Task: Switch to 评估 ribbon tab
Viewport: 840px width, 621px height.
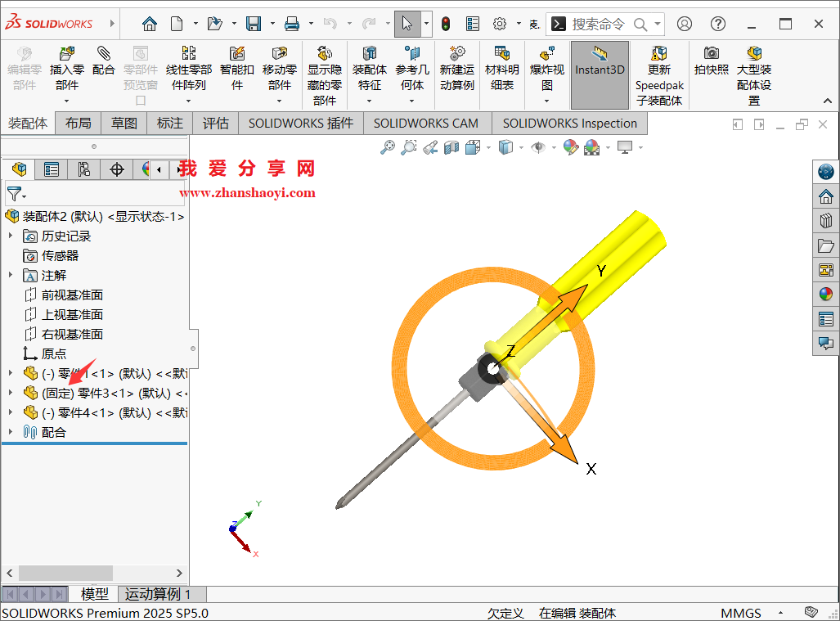Action: (x=215, y=124)
